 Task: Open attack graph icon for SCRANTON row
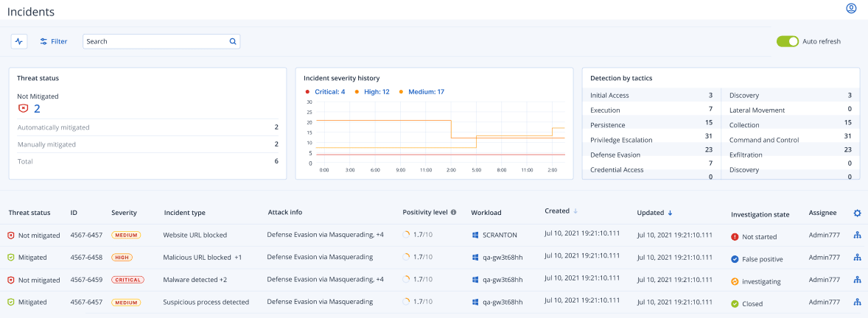pyautogui.click(x=857, y=236)
